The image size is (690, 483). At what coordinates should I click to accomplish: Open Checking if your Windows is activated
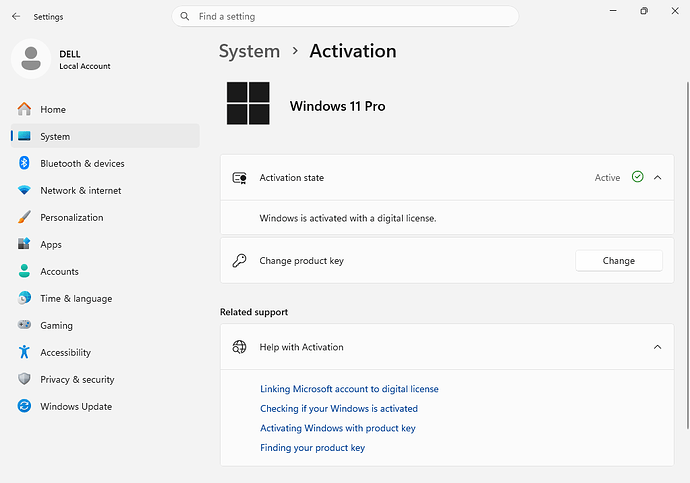click(339, 408)
